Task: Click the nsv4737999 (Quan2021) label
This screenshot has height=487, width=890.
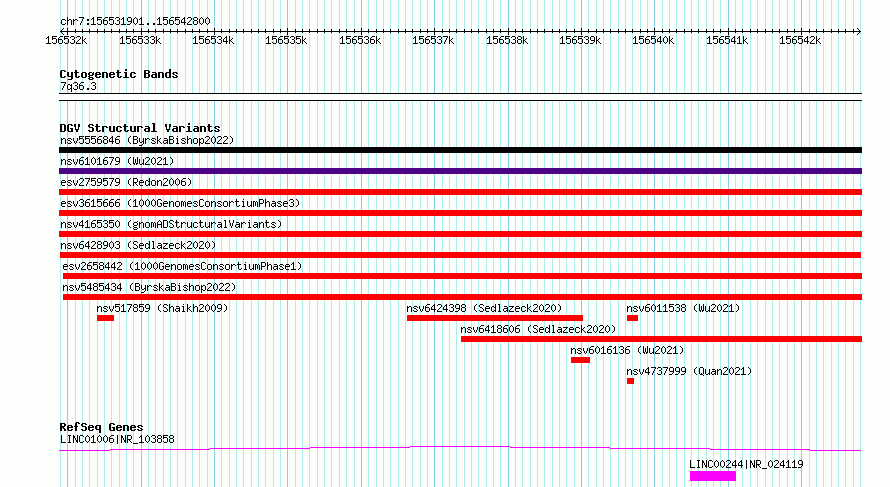Action: (689, 371)
